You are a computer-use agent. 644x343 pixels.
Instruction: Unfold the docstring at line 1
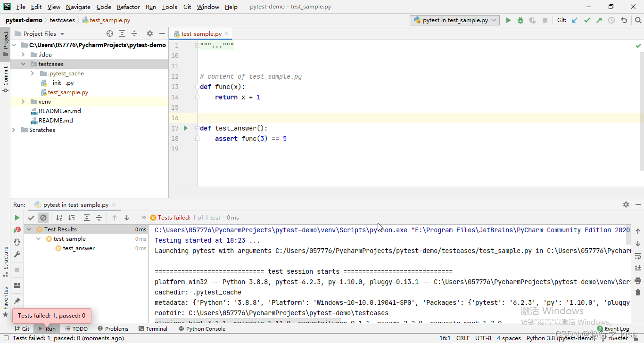[197, 45]
